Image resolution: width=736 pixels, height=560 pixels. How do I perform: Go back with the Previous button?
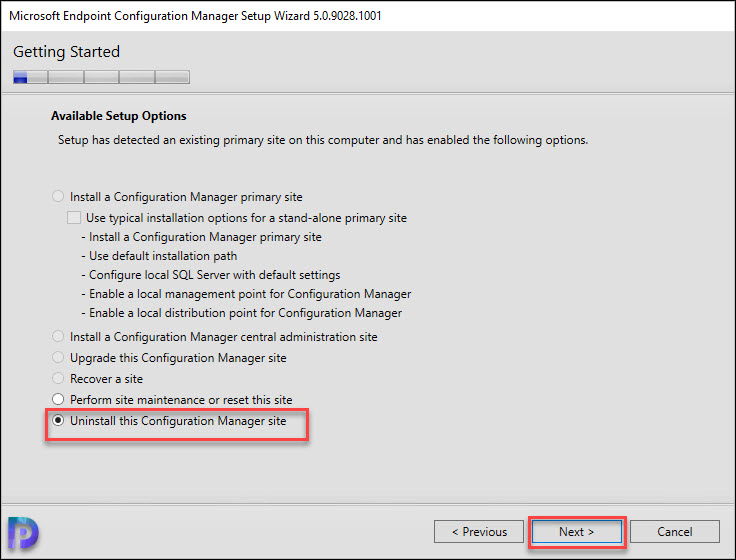(479, 532)
